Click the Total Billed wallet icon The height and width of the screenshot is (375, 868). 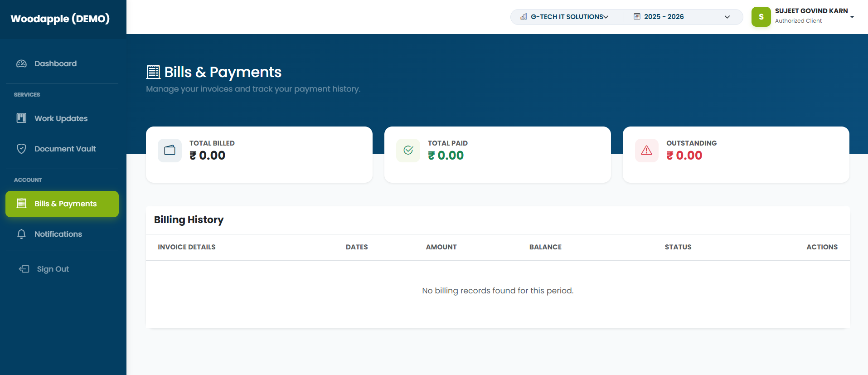[x=170, y=151]
